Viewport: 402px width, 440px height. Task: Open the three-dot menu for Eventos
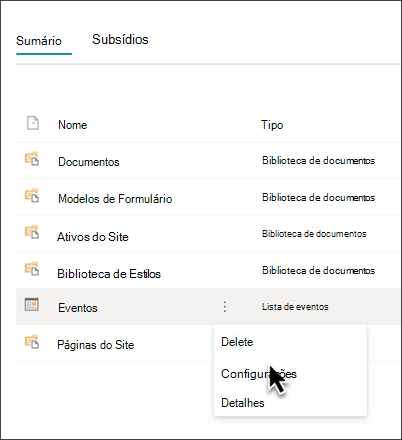click(x=225, y=307)
